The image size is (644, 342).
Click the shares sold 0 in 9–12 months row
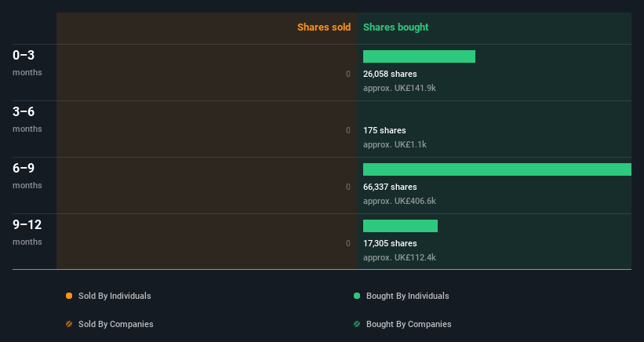348,243
